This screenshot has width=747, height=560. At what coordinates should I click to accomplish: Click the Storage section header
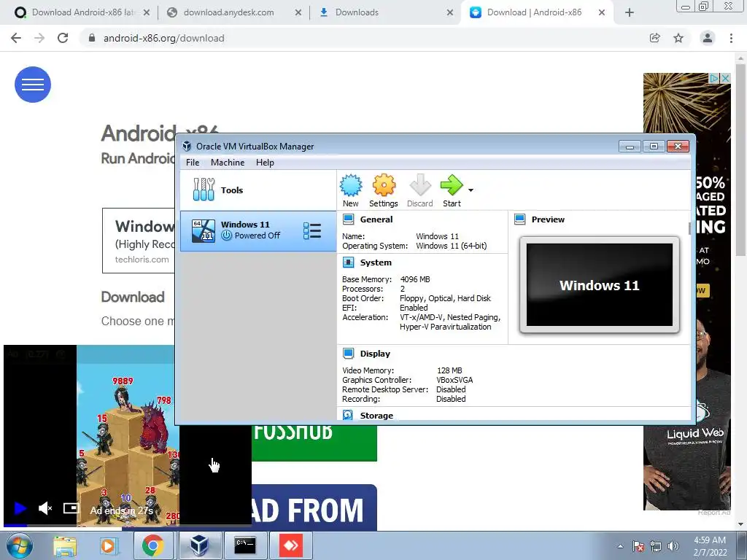(376, 416)
